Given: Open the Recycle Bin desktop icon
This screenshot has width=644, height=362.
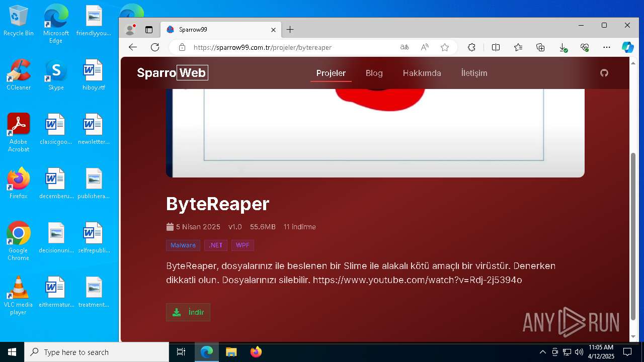Looking at the screenshot, I should tap(19, 22).
